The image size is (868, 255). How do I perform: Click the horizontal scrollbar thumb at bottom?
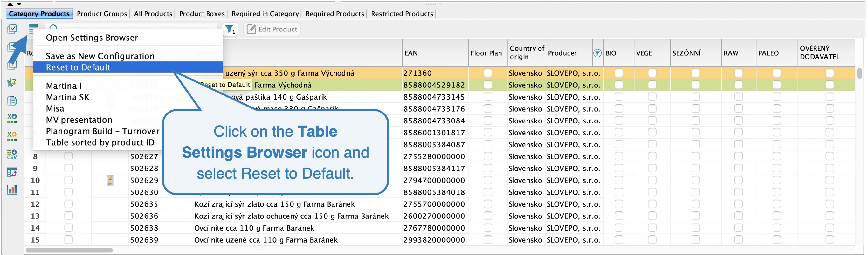coord(69,250)
